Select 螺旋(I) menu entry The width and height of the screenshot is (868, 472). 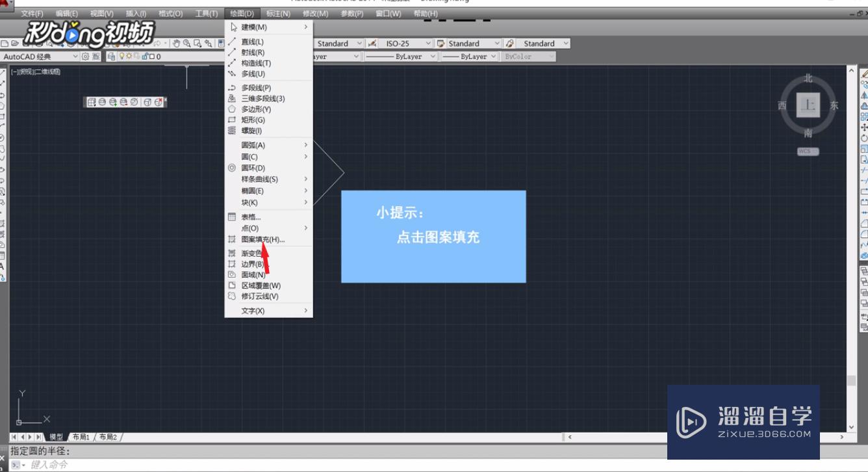pos(269,131)
